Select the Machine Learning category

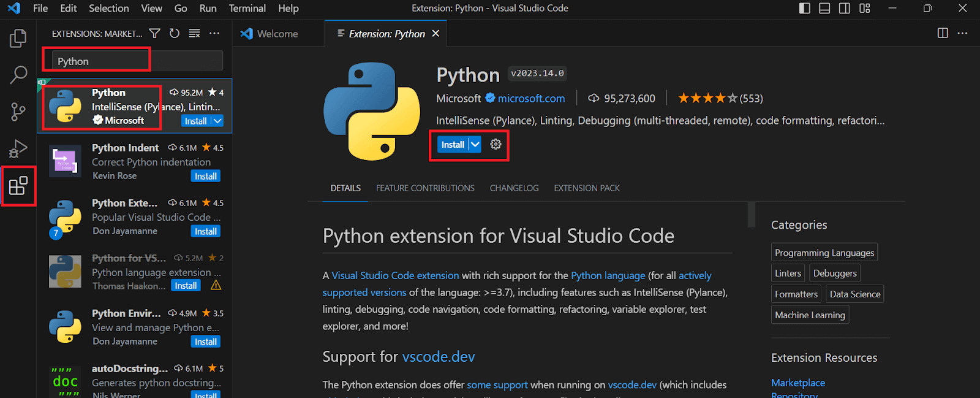pyautogui.click(x=810, y=315)
